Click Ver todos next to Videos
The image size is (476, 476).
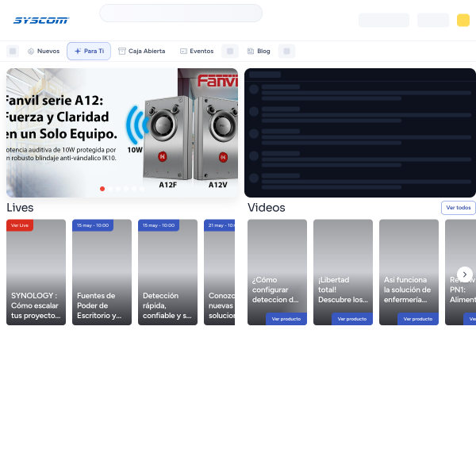pyautogui.click(x=459, y=208)
